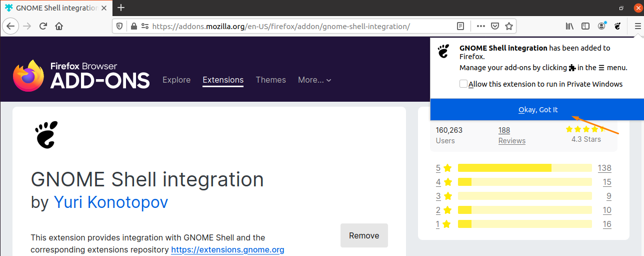Viewport: 644px width, 256px height.
Task: Open 10 two-star reviews count
Action: tap(607, 210)
